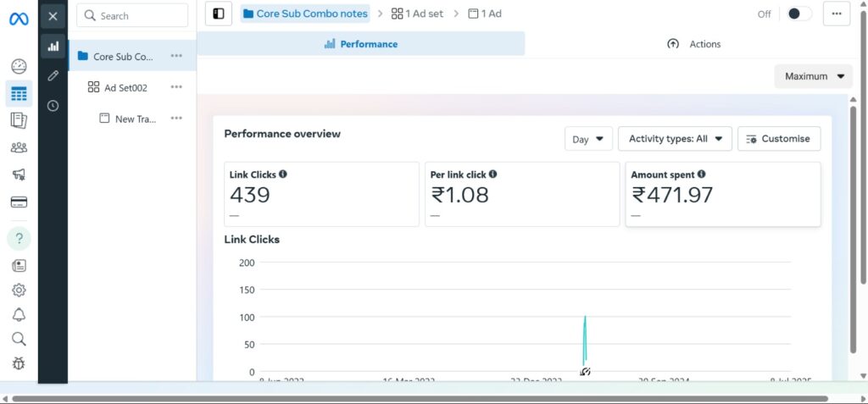Screen dimensions: 868x404
Task: Open Advertising settings megaphone icon
Action: 19,174
